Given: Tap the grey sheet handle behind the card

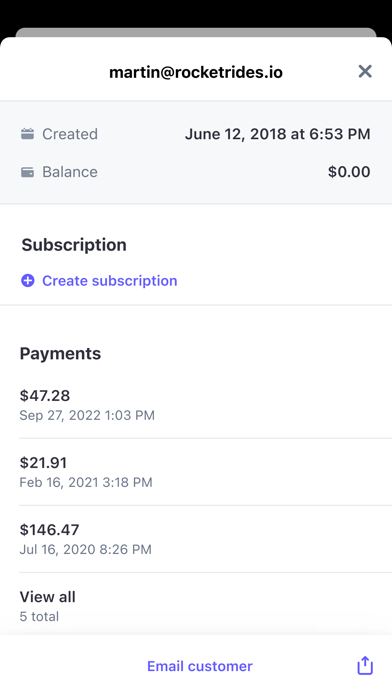Looking at the screenshot, I should pyautogui.click(x=196, y=32).
